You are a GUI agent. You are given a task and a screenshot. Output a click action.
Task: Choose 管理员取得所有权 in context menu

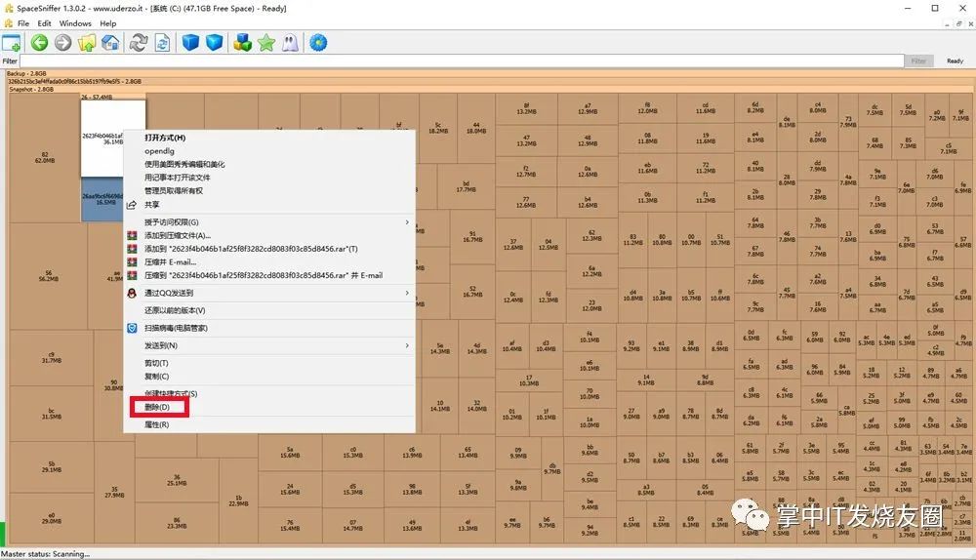tap(174, 191)
